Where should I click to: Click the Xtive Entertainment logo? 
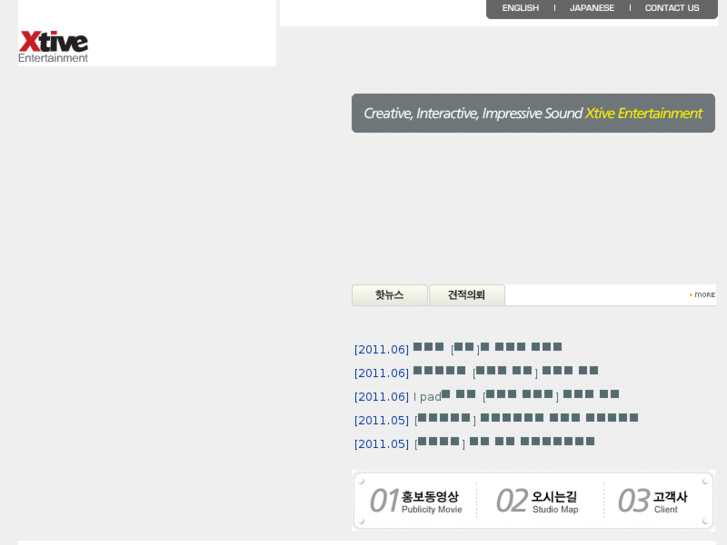click(53, 46)
